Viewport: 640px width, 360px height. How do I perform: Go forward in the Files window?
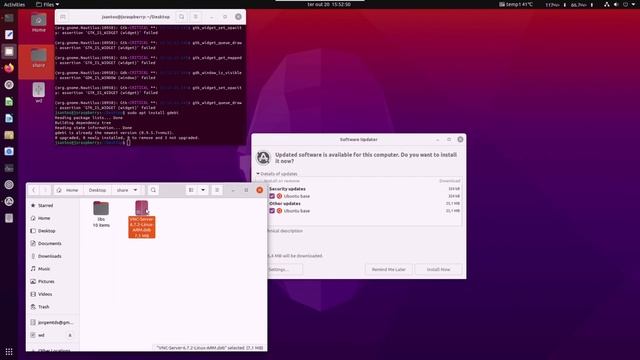point(45,190)
